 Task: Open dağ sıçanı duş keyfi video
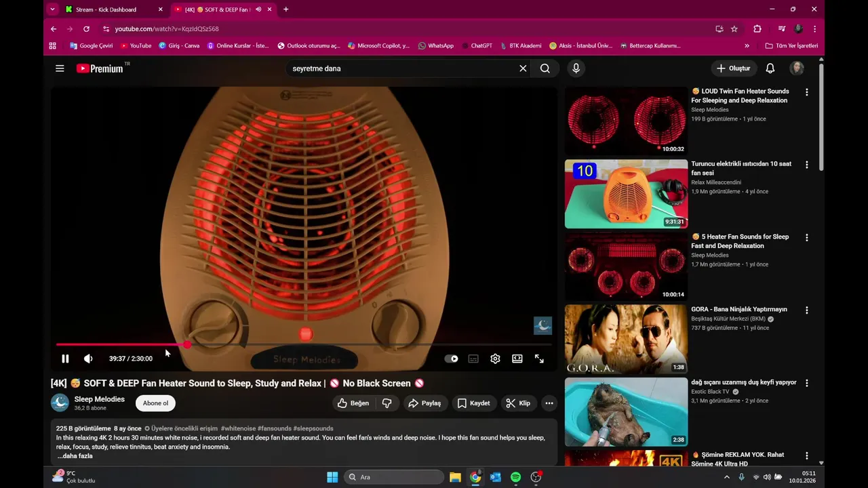(626, 412)
